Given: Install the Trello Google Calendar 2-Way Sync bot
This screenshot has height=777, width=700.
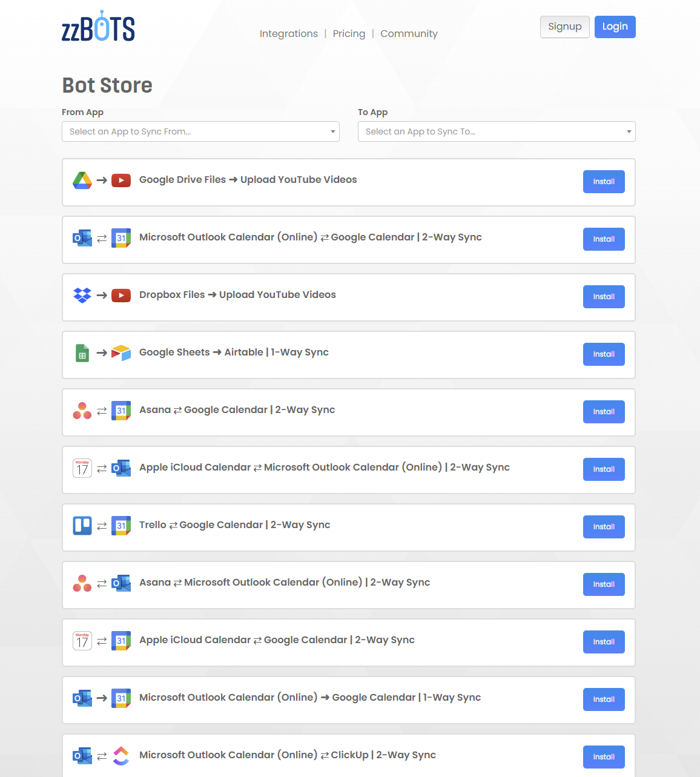Looking at the screenshot, I should pyautogui.click(x=603, y=527).
